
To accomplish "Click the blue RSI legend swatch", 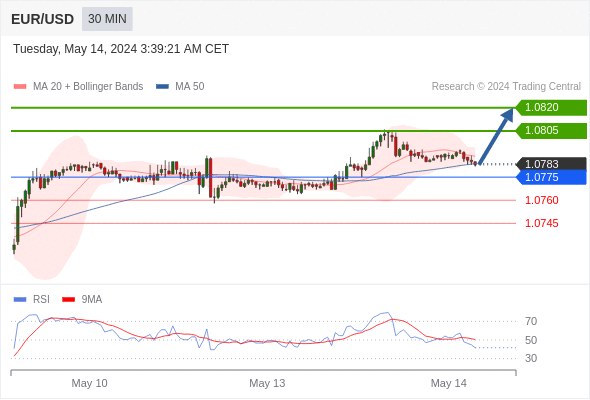I will coord(20,300).
